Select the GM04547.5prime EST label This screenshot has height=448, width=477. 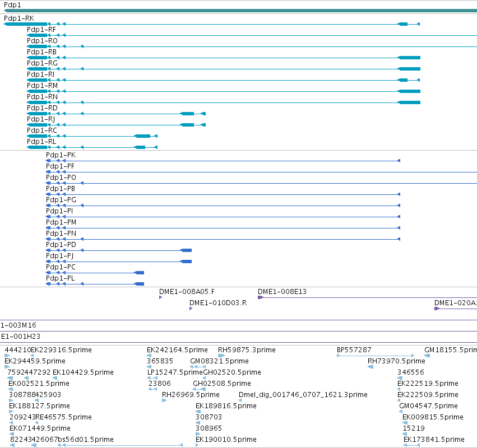[429, 407]
